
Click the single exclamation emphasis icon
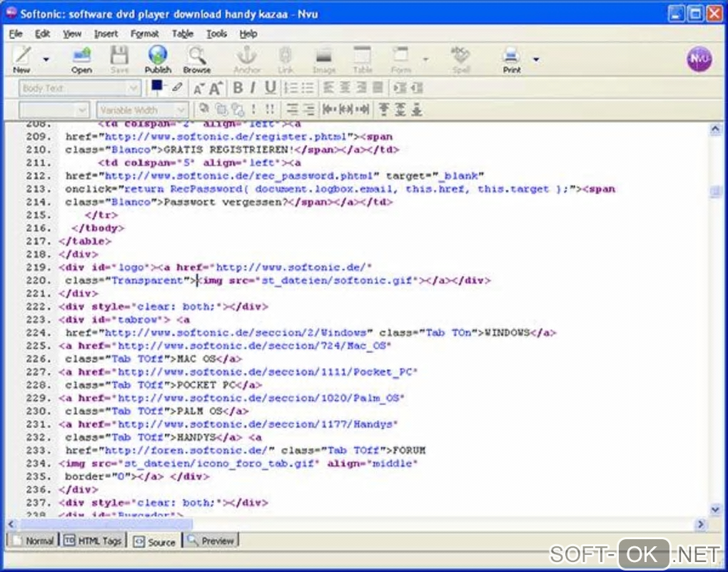point(253,110)
